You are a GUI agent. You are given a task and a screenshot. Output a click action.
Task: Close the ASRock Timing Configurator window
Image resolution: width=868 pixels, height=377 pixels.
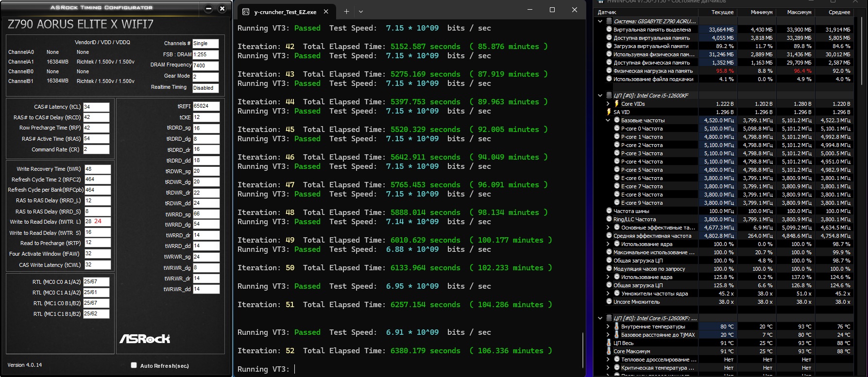(222, 8)
